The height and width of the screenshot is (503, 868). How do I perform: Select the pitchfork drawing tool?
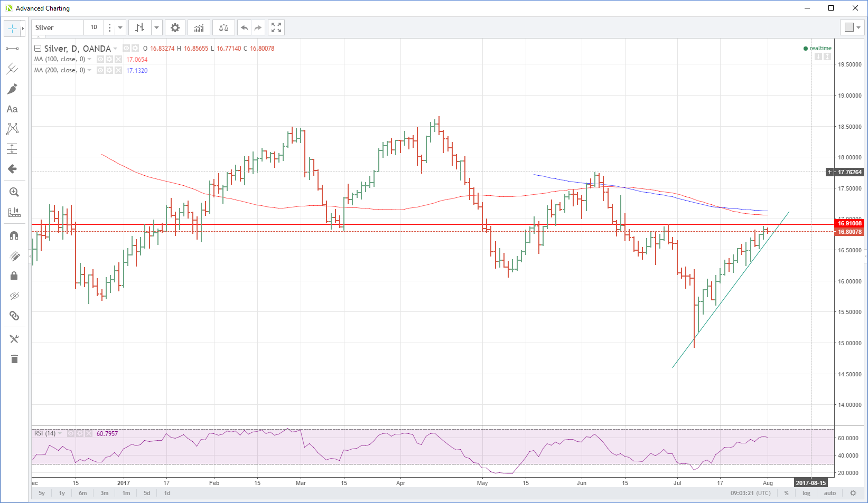point(12,69)
